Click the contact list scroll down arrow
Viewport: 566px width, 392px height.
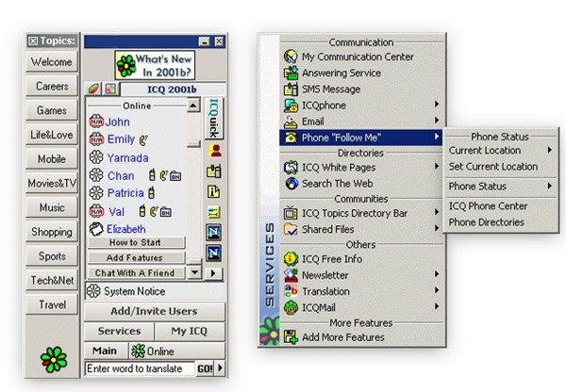(194, 272)
